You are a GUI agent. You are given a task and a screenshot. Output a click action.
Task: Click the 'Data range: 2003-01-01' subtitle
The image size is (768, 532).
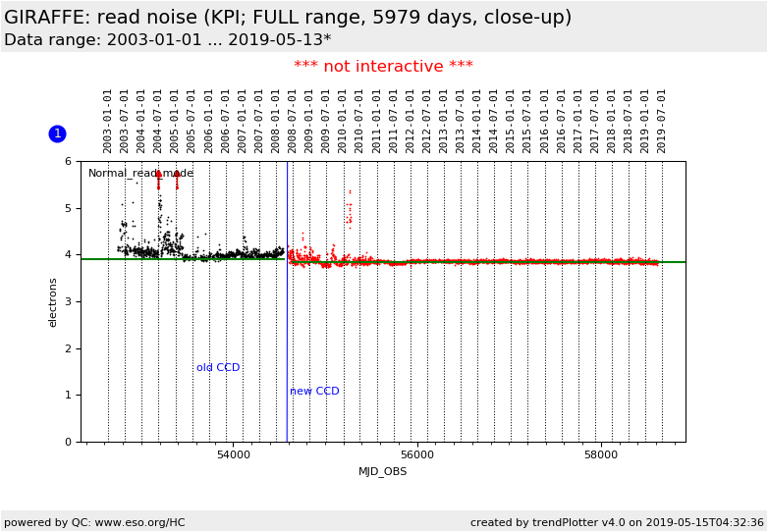[x=167, y=40]
